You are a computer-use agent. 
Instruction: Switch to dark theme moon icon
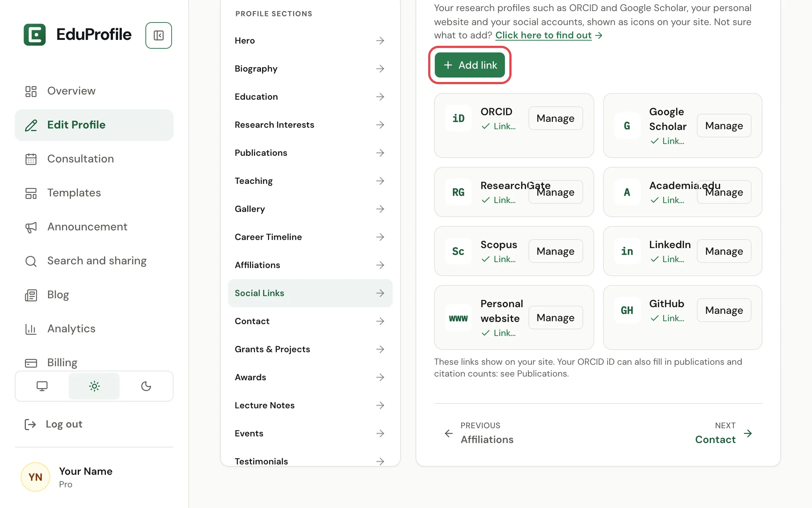(x=146, y=386)
